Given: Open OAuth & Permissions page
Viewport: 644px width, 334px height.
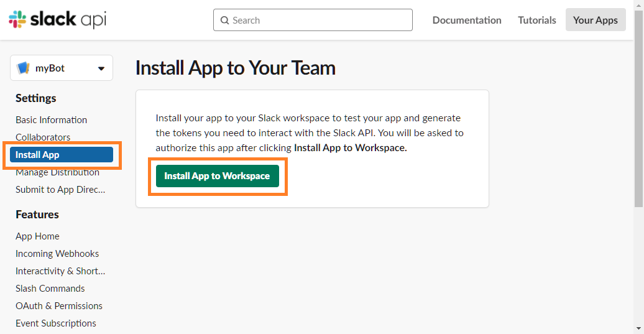Looking at the screenshot, I should click(x=58, y=305).
